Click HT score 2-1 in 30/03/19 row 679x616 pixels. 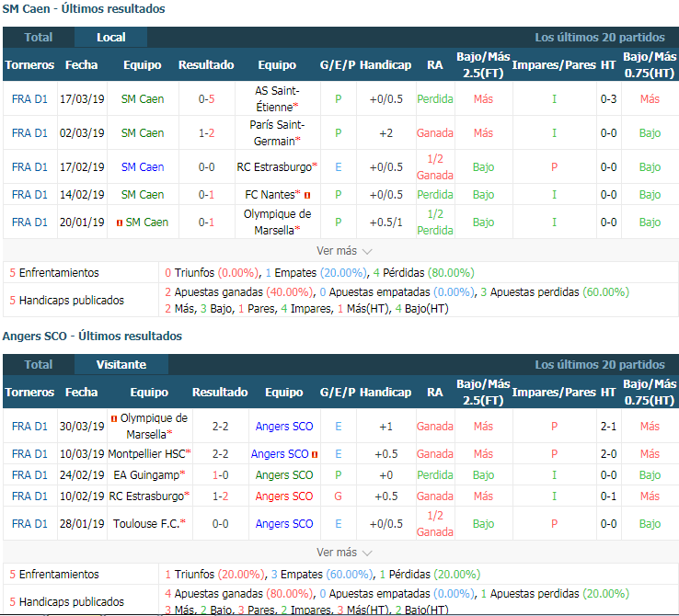click(608, 427)
